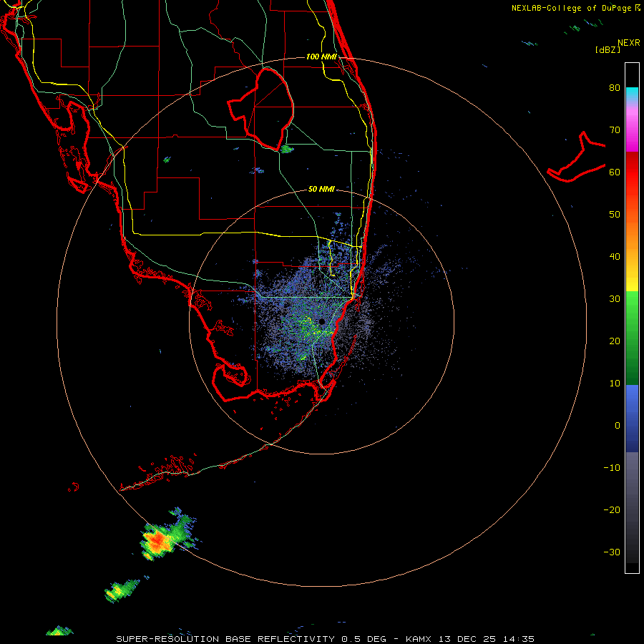Click the [dBZ] units label
Viewport: 644px width, 644px height.
(608, 49)
